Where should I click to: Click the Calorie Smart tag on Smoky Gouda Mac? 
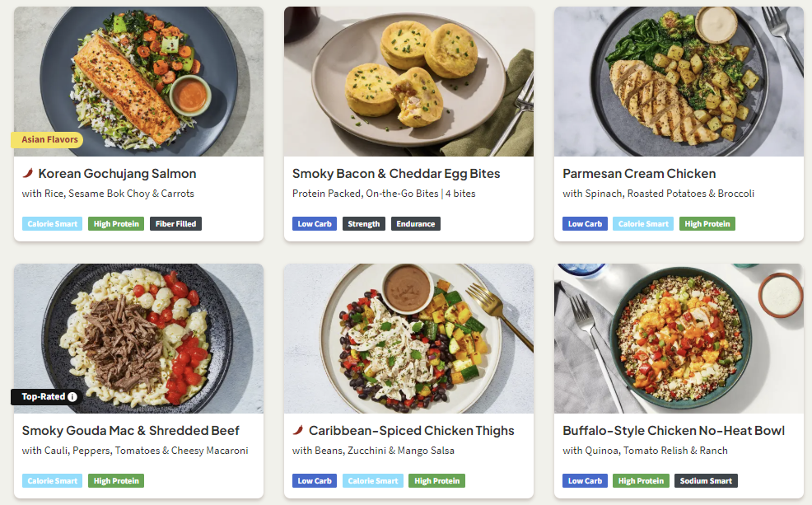[x=53, y=480]
